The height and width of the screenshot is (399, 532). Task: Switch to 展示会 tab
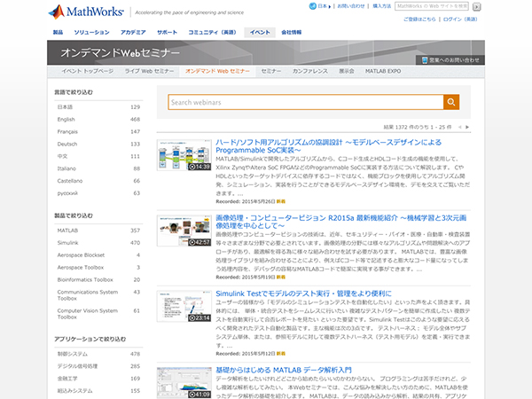(x=347, y=71)
